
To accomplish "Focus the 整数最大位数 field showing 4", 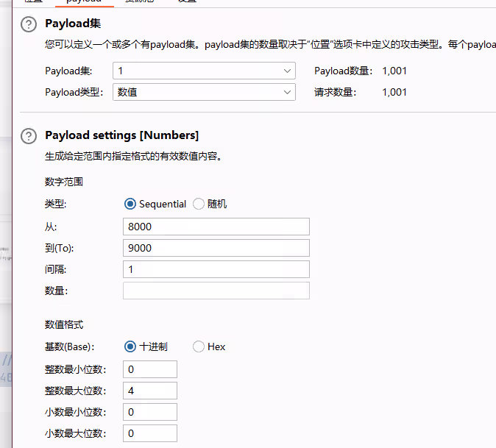I will [150, 391].
